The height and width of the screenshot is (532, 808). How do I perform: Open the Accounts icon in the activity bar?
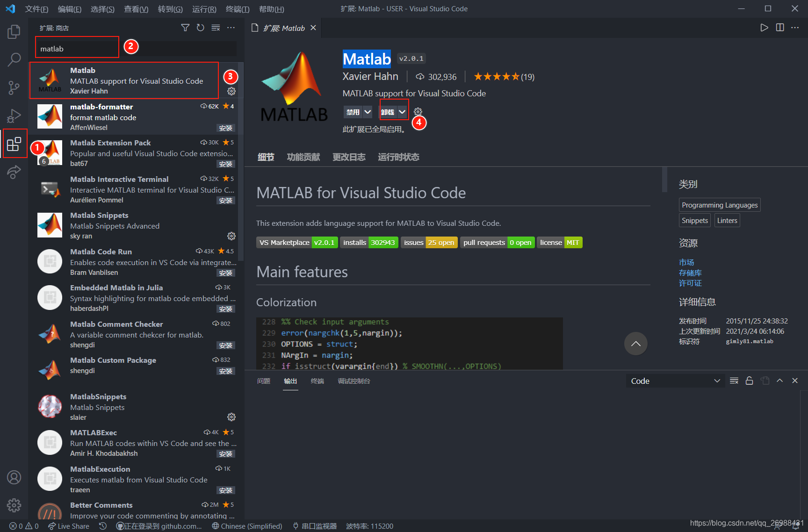14,477
